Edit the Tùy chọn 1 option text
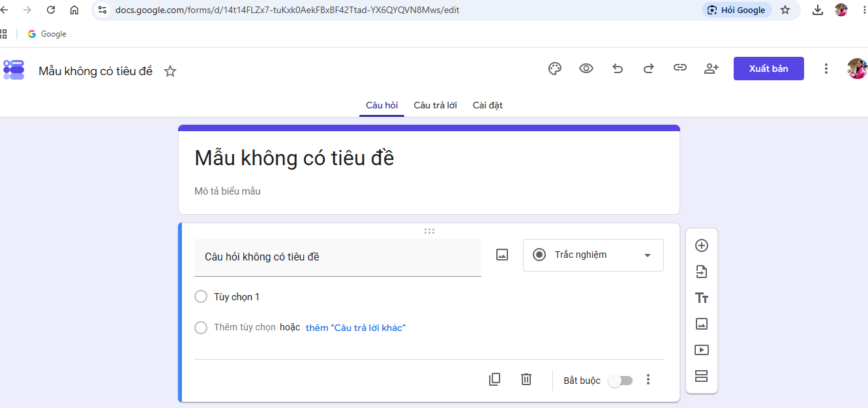868x408 pixels. [x=237, y=297]
